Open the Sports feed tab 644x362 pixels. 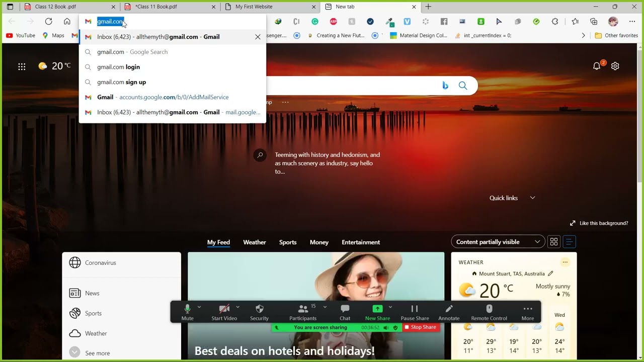click(x=288, y=242)
